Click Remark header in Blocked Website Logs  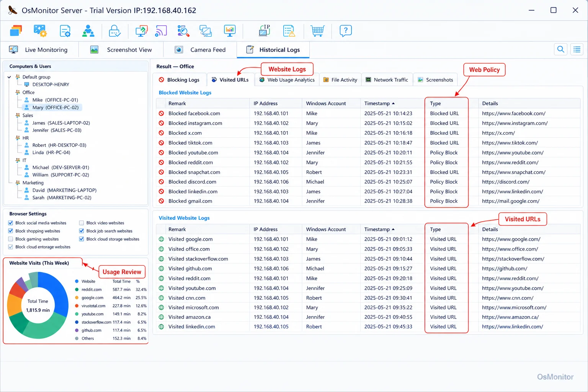click(177, 103)
